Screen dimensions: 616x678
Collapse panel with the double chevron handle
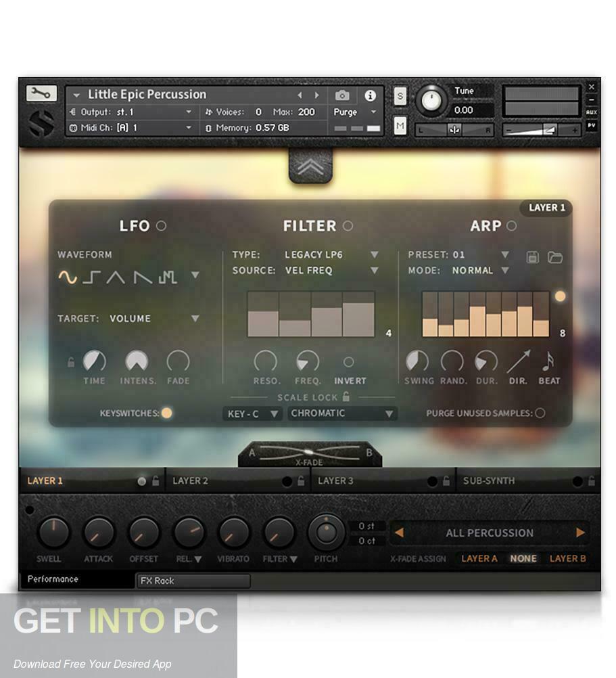(310, 166)
